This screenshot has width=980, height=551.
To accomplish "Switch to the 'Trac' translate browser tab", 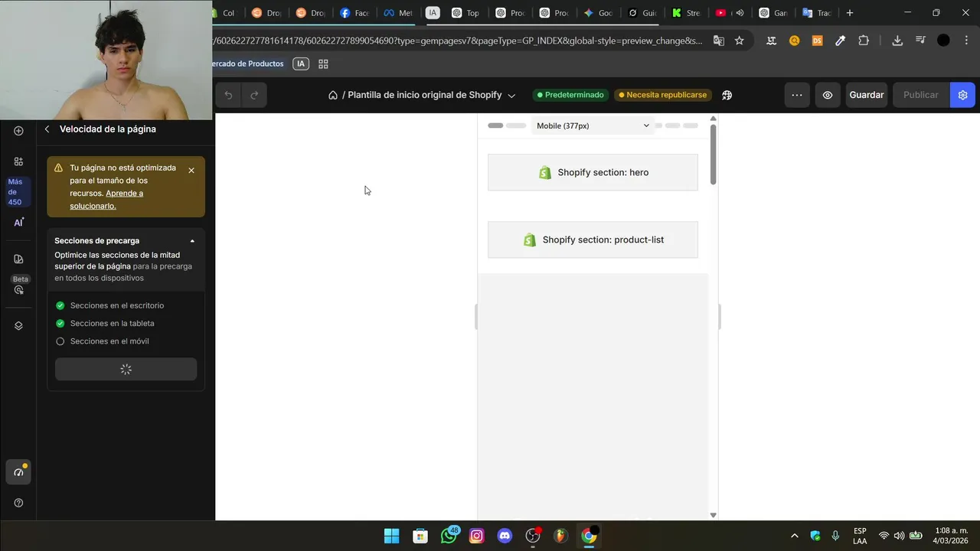I will pos(817,13).
